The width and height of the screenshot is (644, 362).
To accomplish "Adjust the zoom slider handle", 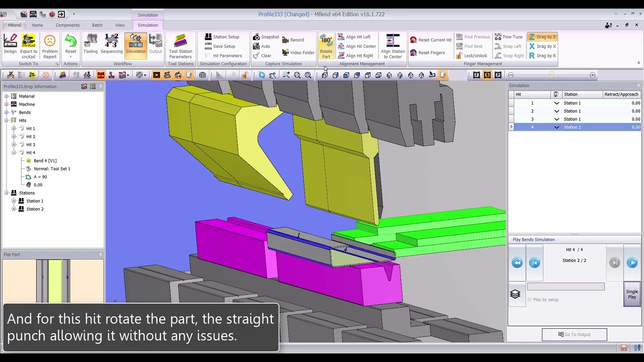I will click(x=551, y=75).
